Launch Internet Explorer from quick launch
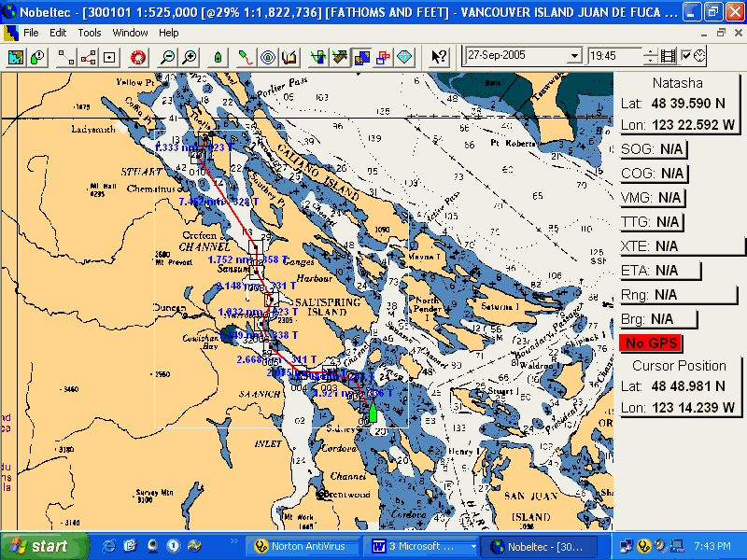The height and width of the screenshot is (560, 747). point(108,546)
